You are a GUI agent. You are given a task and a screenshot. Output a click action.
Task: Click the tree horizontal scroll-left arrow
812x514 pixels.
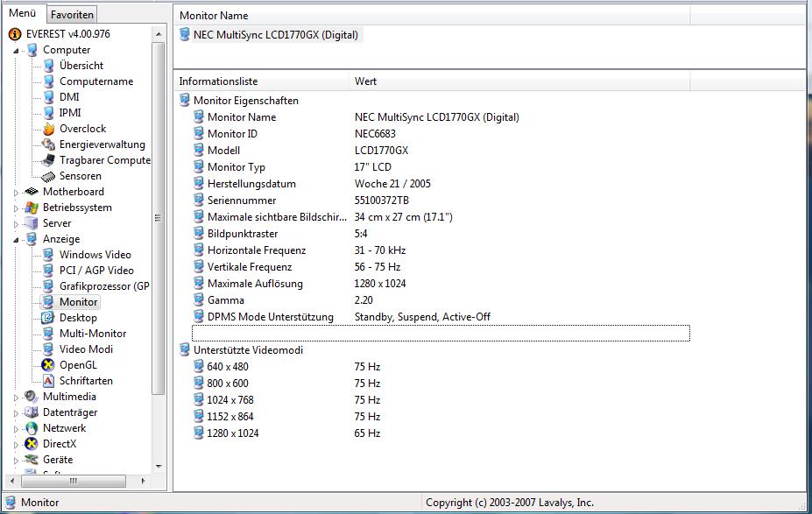tap(12, 481)
